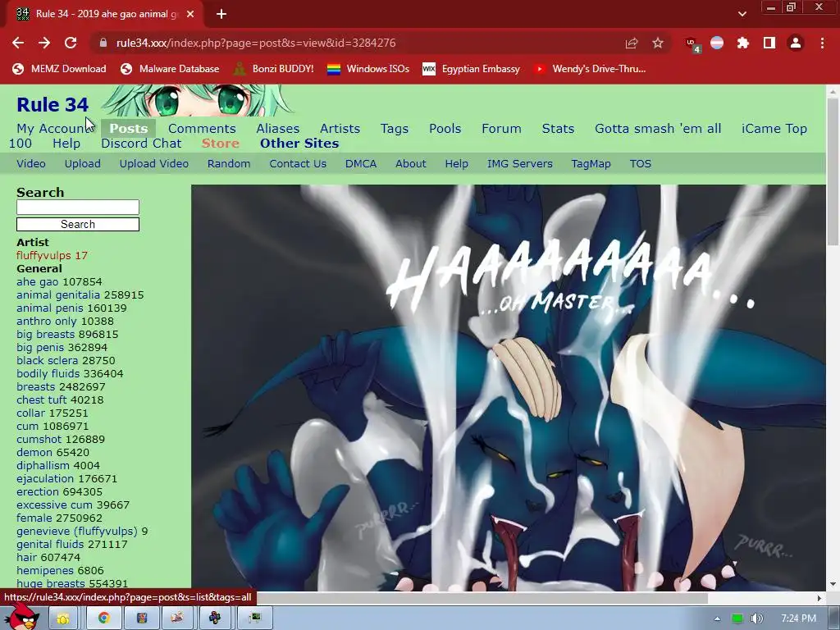Expand the tab search chevron
840x630 pixels.
click(742, 14)
